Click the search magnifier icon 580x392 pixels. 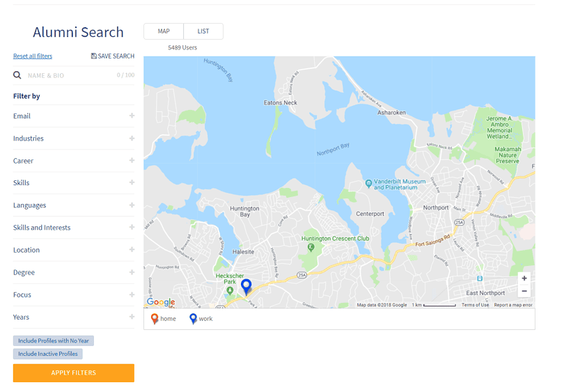click(17, 75)
